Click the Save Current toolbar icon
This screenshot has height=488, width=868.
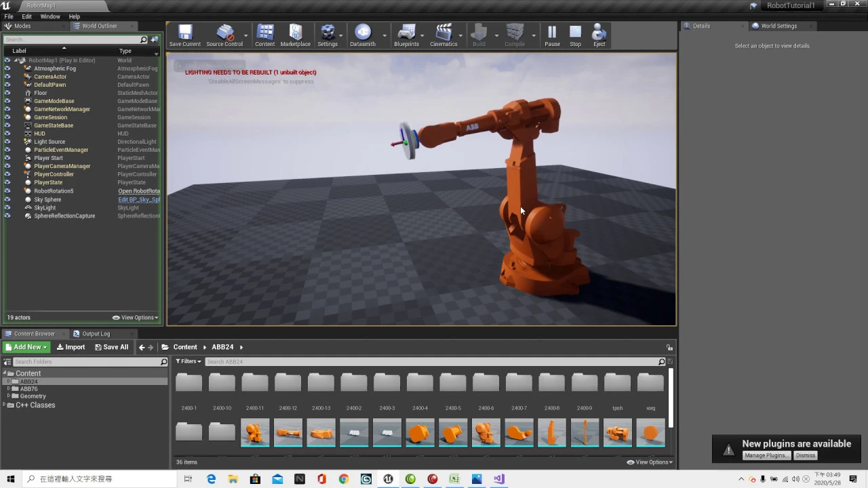pos(184,35)
